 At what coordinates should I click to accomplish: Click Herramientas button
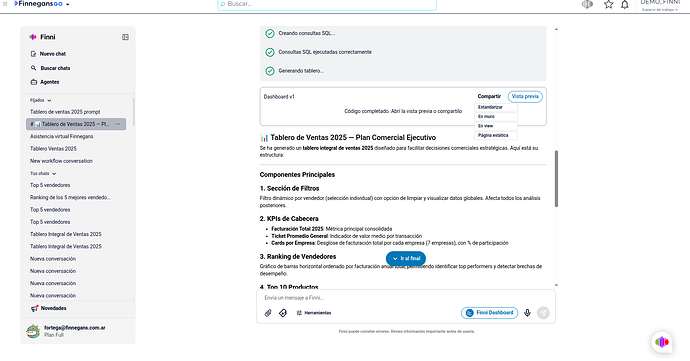pyautogui.click(x=314, y=313)
